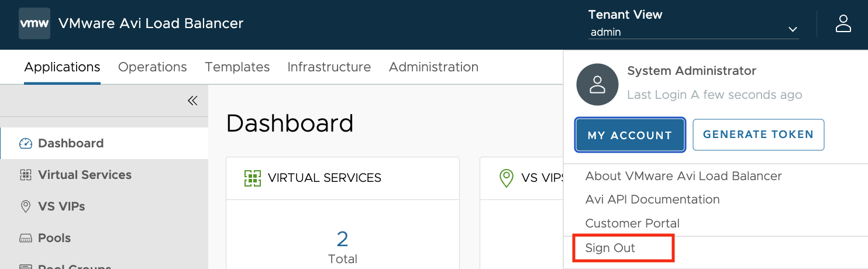Collapse the sidebar with double-chevron icon
The width and height of the screenshot is (868, 269).
pos(192,101)
